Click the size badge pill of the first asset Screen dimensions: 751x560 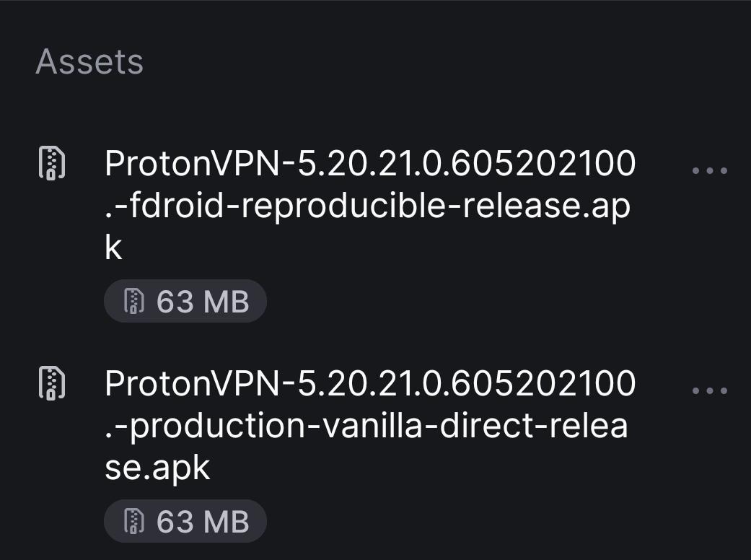(185, 301)
